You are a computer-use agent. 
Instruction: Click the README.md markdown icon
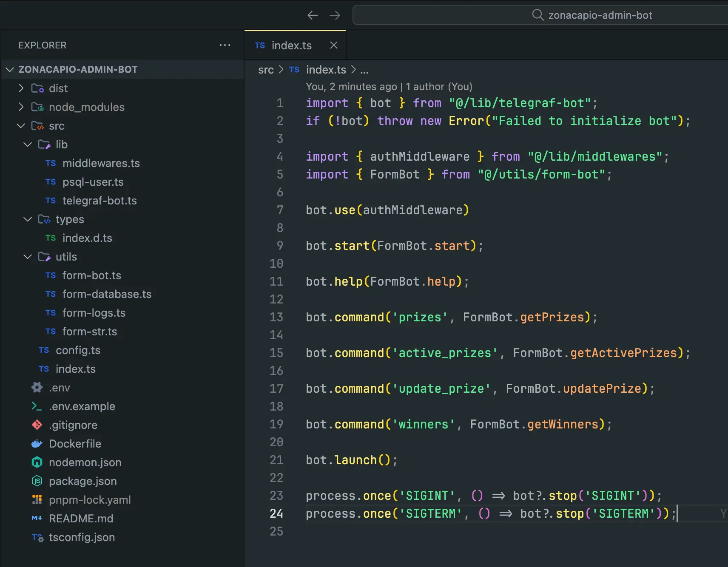point(37,518)
